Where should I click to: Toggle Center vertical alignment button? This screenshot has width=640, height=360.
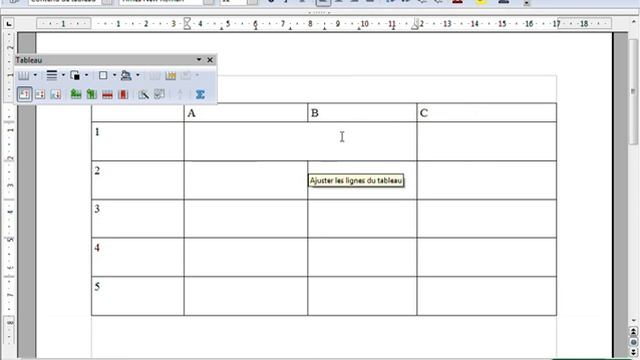40,95
